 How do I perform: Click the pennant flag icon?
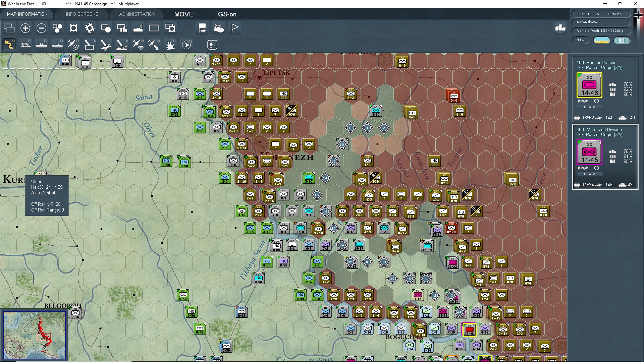[x=235, y=28]
